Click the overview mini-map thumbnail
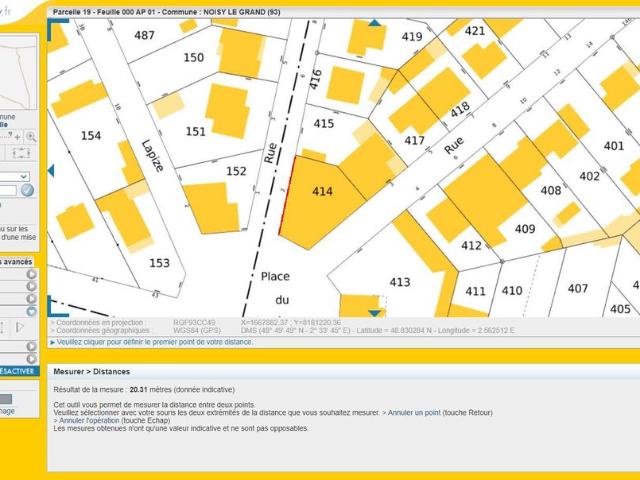The height and width of the screenshot is (480, 640). (18, 73)
